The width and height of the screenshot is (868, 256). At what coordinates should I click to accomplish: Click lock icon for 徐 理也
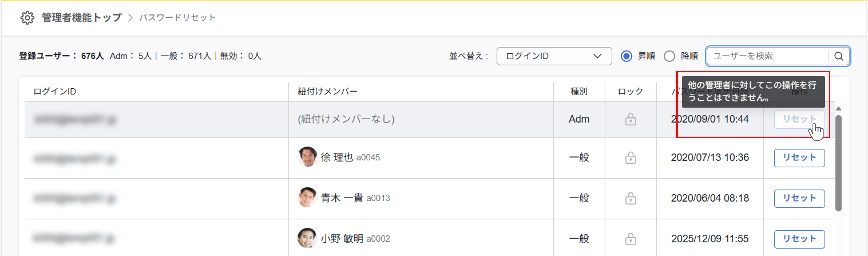(630, 158)
